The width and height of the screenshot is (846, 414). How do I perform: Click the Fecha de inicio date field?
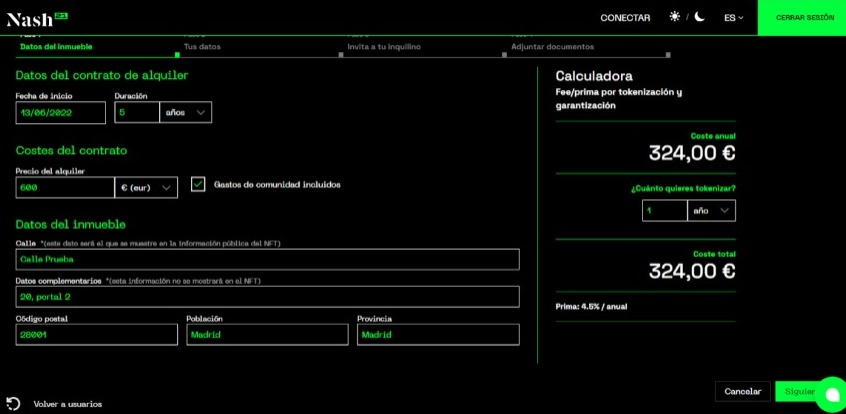tap(60, 113)
